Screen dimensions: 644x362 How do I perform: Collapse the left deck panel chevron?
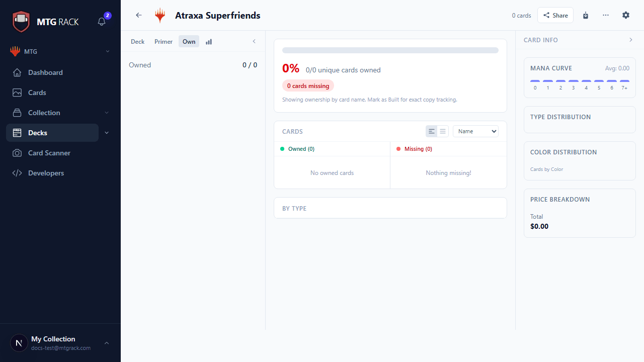[254, 41]
